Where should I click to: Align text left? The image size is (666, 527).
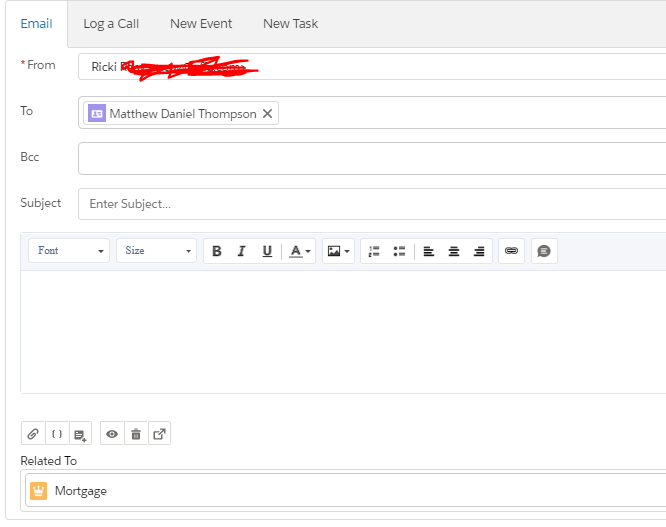coord(429,251)
